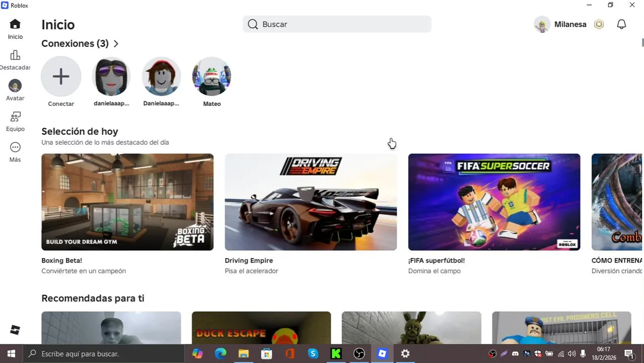Open Milanesa profile avatar picture

click(542, 24)
